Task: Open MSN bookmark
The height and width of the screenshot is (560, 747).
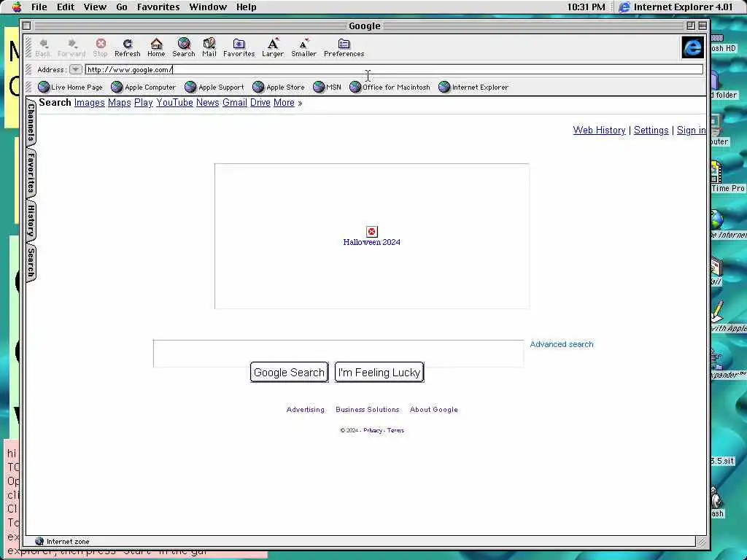Action: point(328,87)
